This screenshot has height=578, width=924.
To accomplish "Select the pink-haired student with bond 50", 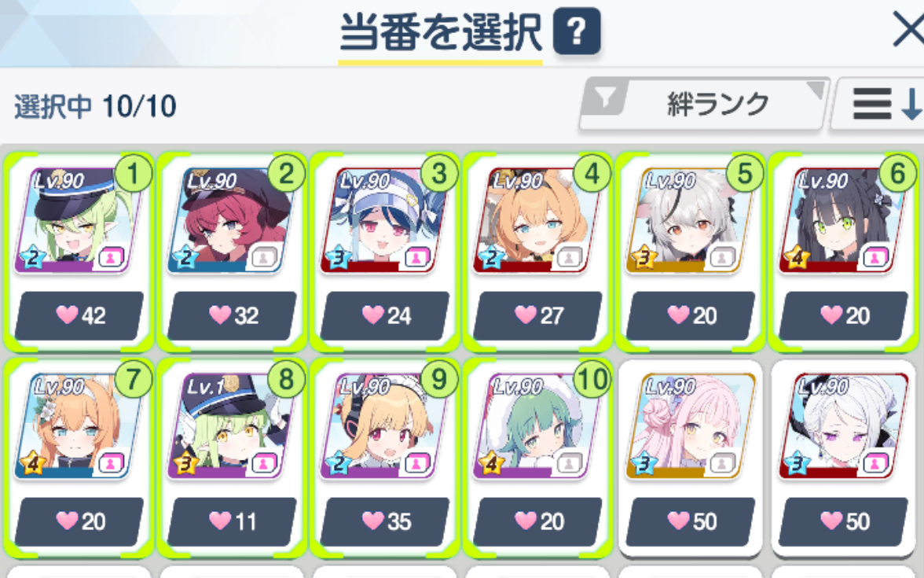I will click(x=690, y=458).
